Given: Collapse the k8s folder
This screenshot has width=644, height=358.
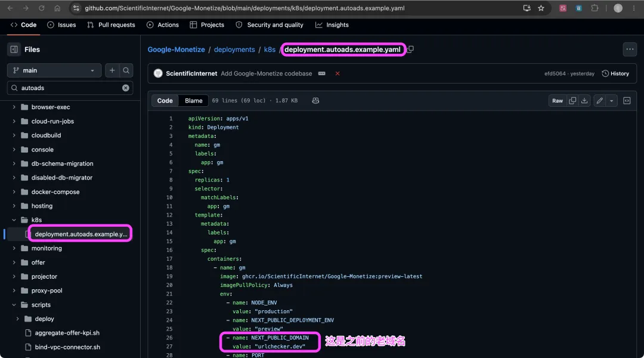Looking at the screenshot, I should pyautogui.click(x=14, y=220).
